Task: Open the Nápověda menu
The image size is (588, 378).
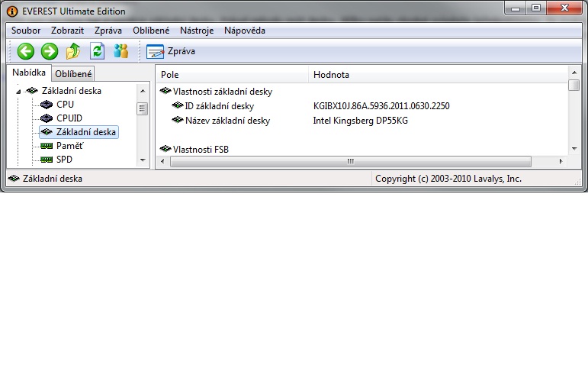Action: [x=245, y=31]
